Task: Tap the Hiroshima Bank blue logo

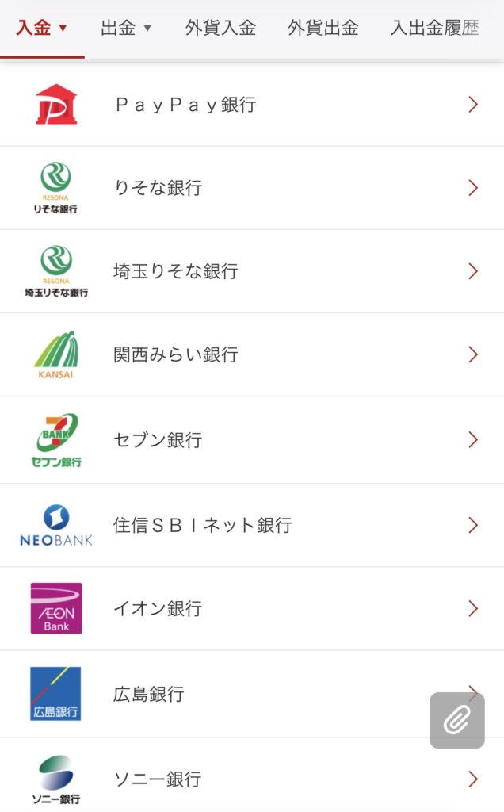Action: pos(56,693)
